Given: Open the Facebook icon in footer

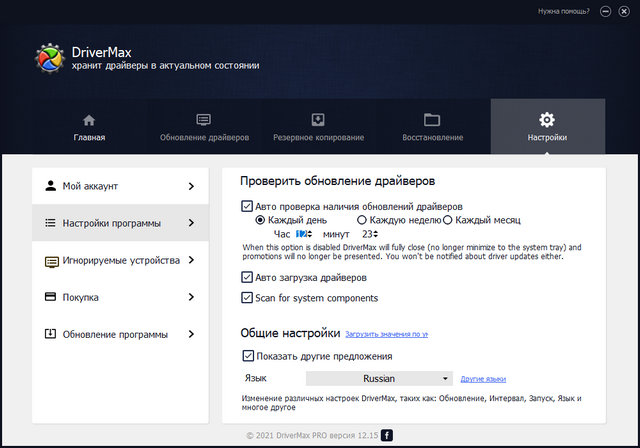Looking at the screenshot, I should pos(387,435).
